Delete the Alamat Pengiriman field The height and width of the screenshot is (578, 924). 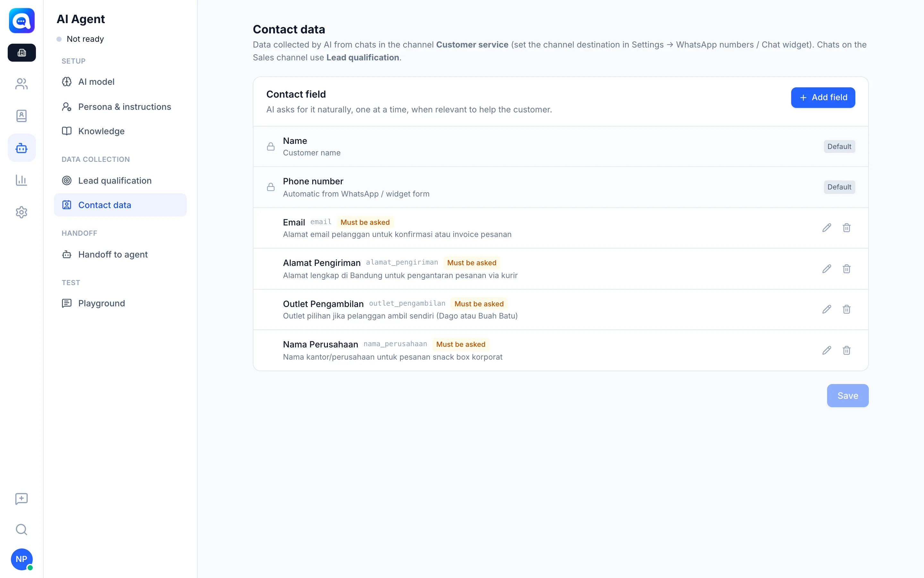(x=846, y=269)
